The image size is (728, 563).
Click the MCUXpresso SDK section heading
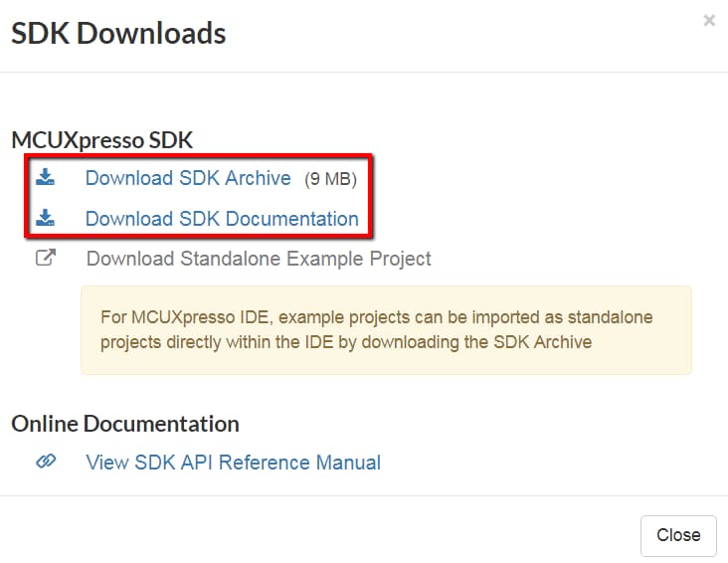pos(102,140)
